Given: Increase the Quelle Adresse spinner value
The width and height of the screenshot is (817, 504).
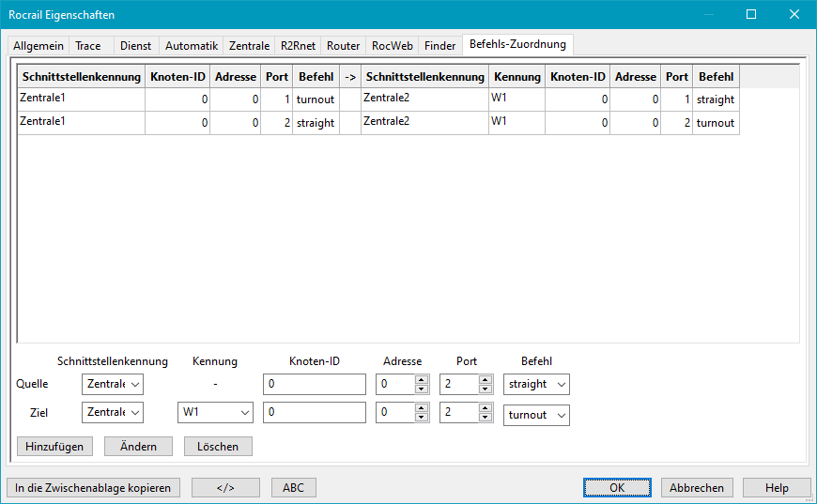Looking at the screenshot, I should point(422,379).
